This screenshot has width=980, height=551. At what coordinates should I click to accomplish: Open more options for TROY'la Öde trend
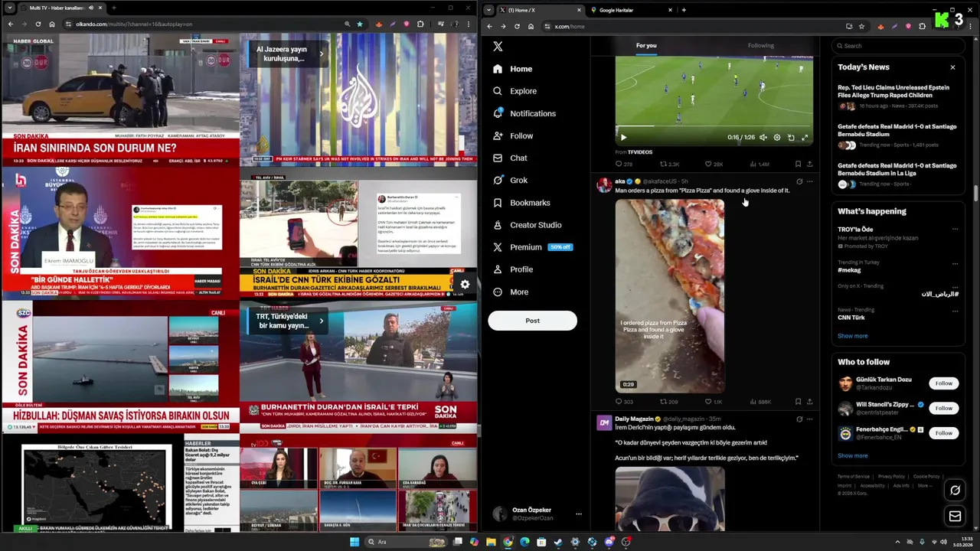click(x=955, y=229)
